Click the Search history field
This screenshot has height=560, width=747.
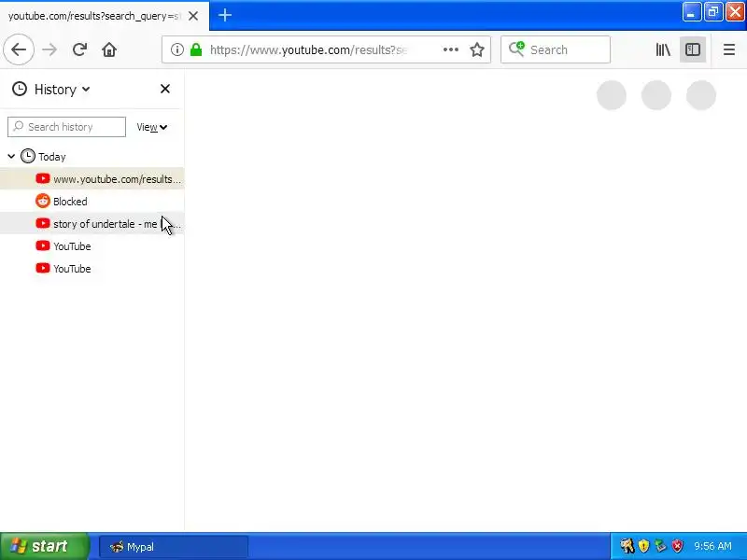[x=66, y=127]
